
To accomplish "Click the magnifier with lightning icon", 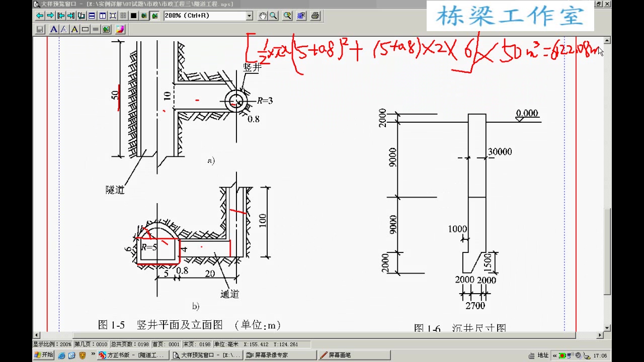I will tap(287, 16).
